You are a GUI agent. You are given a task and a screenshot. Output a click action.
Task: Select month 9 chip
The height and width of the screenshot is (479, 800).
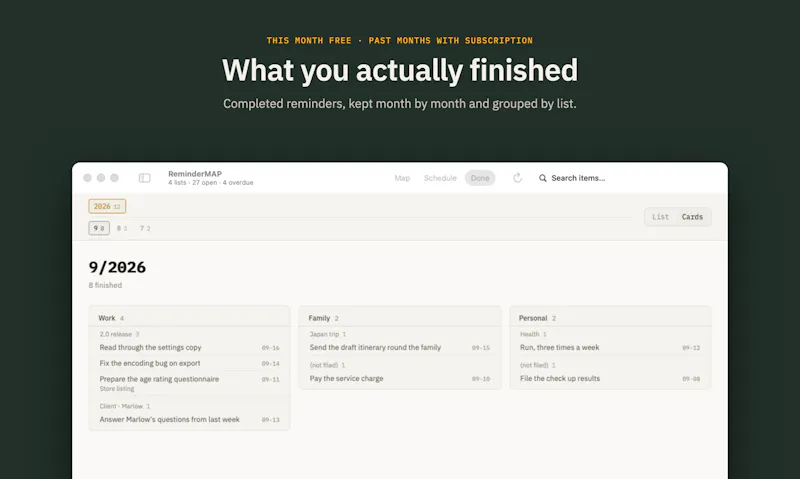pos(99,228)
